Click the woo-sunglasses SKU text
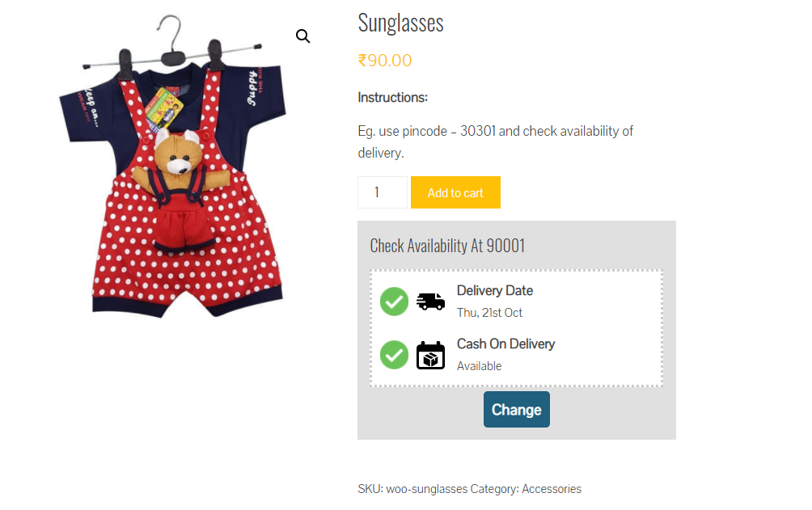 tap(426, 489)
